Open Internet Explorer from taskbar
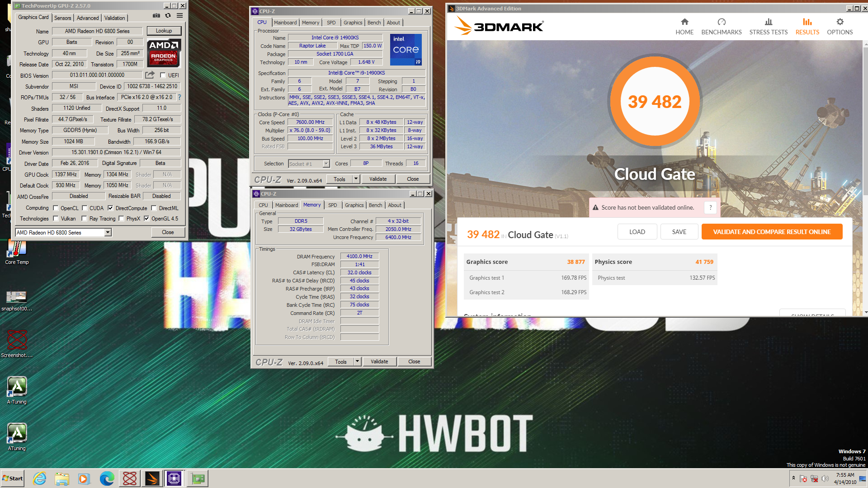This screenshot has width=868, height=488. 40,479
